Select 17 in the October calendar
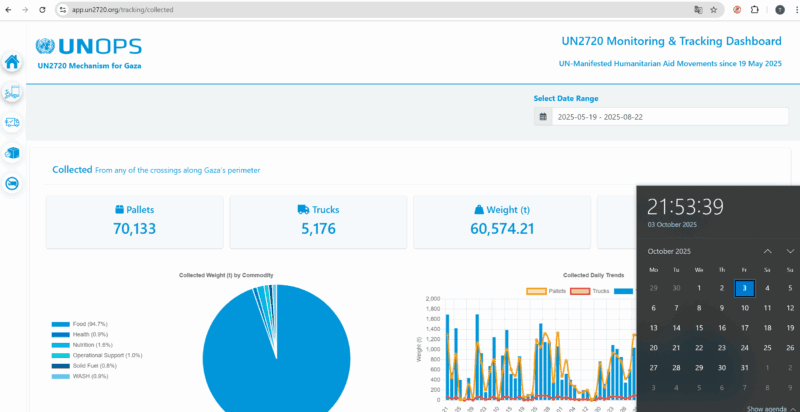Image resolution: width=800 pixels, height=412 pixels. pos(743,328)
